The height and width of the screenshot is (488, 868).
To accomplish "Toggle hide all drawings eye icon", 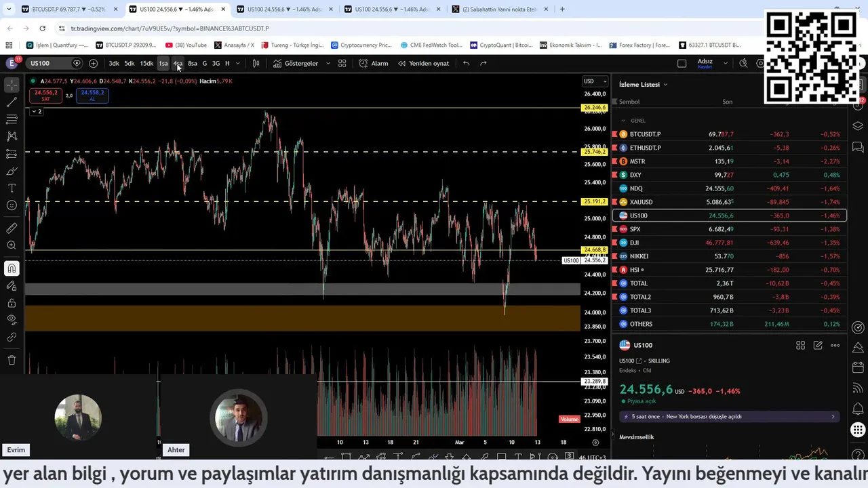I will point(12,320).
